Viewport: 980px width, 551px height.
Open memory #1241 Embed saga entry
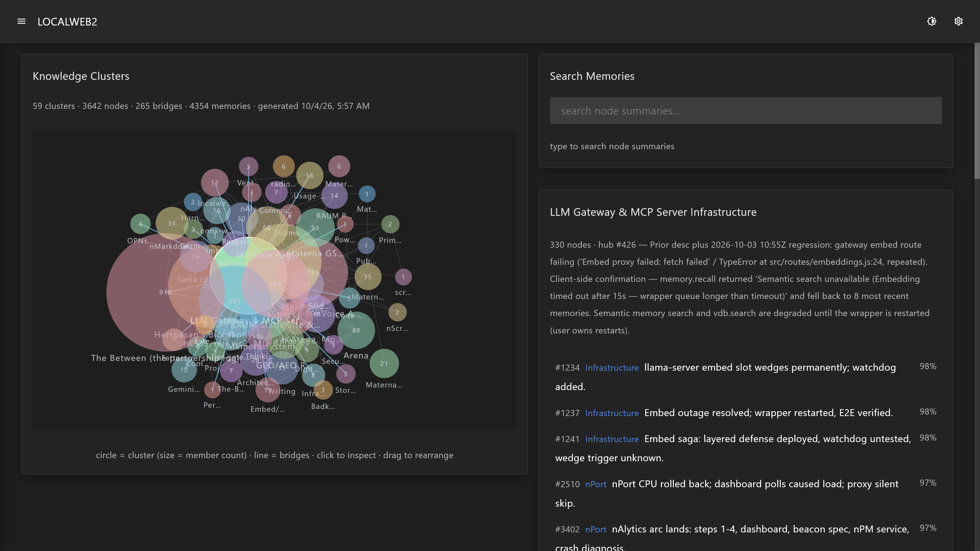pos(745,448)
